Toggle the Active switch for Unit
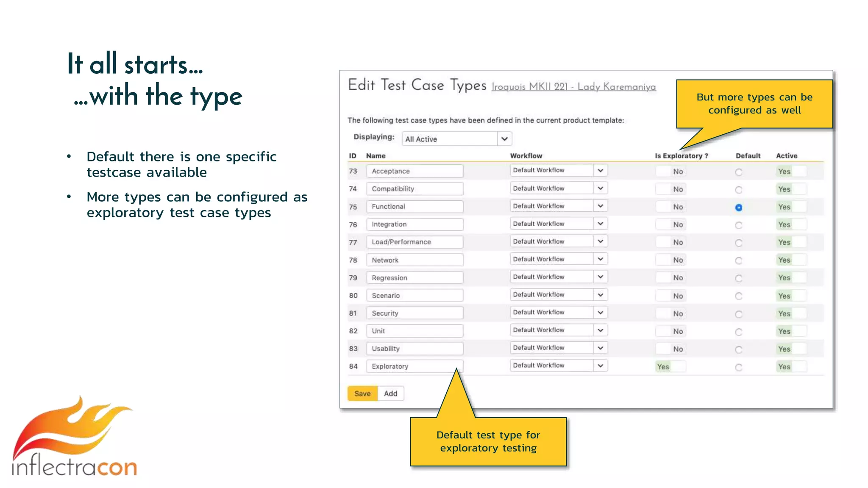Viewport: 868px width, 488px height. click(x=792, y=331)
